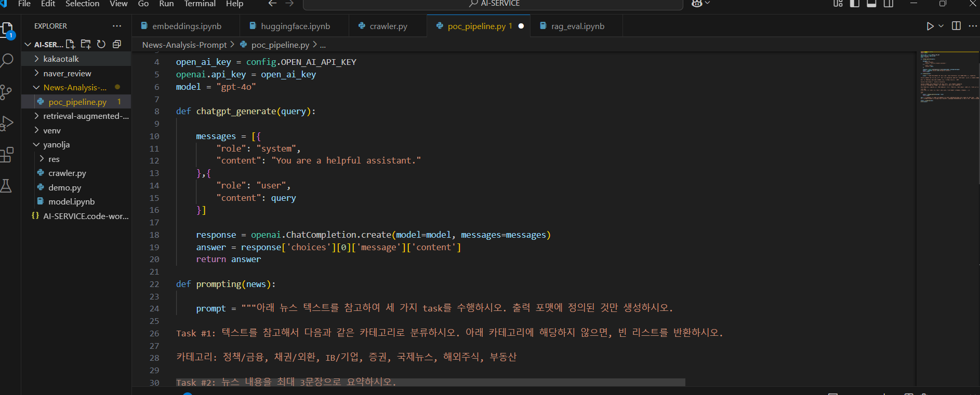Create a new file in Explorer

(x=70, y=44)
